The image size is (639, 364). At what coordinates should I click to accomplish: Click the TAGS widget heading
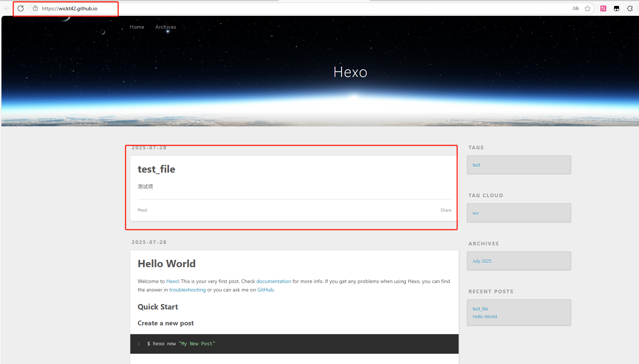pos(476,148)
